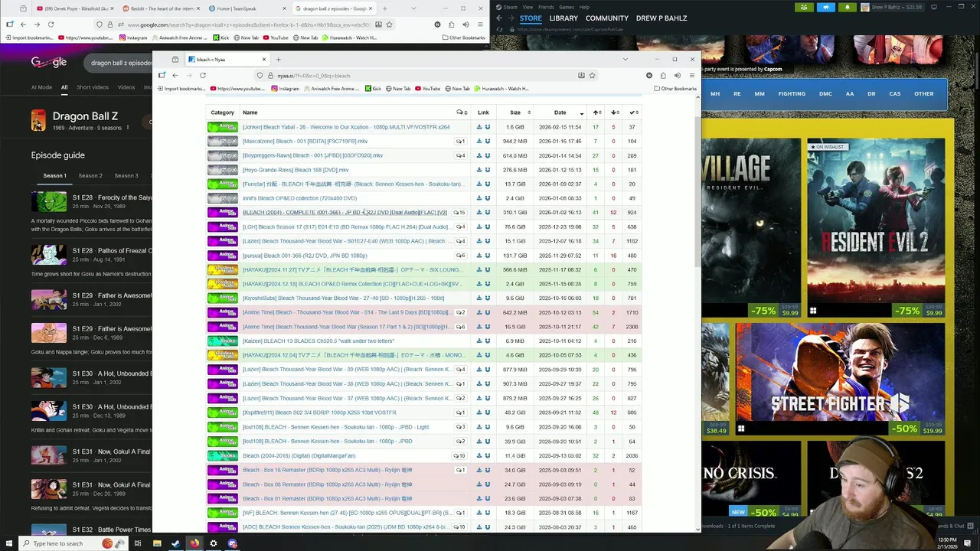Open a new tab in Nyaa browser window
The image size is (980, 551).
pyautogui.click(x=278, y=59)
